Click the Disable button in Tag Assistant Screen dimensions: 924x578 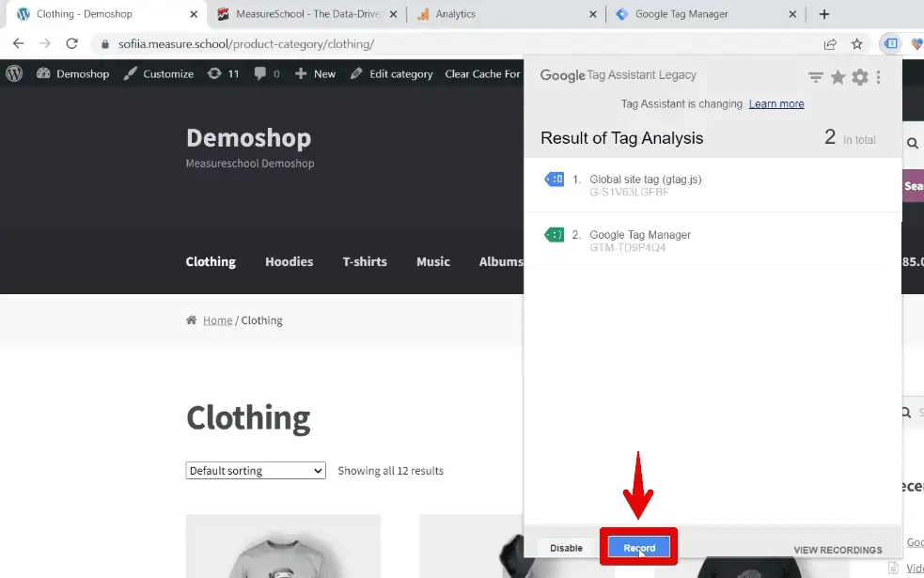pyautogui.click(x=566, y=546)
